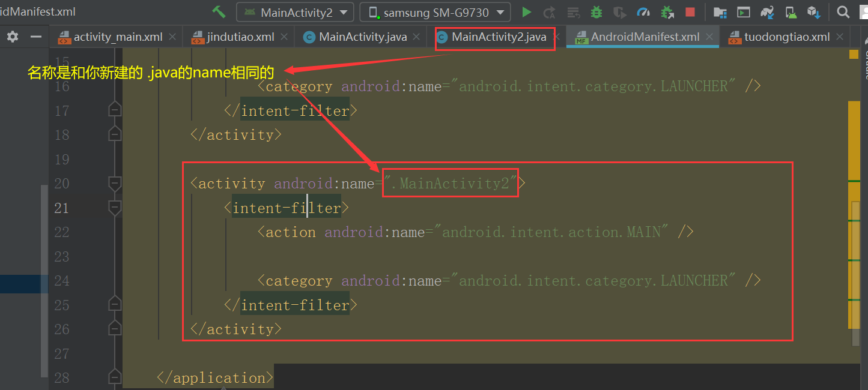This screenshot has width=868, height=390.
Task: Debug the app using the bug icon
Action: 596,11
